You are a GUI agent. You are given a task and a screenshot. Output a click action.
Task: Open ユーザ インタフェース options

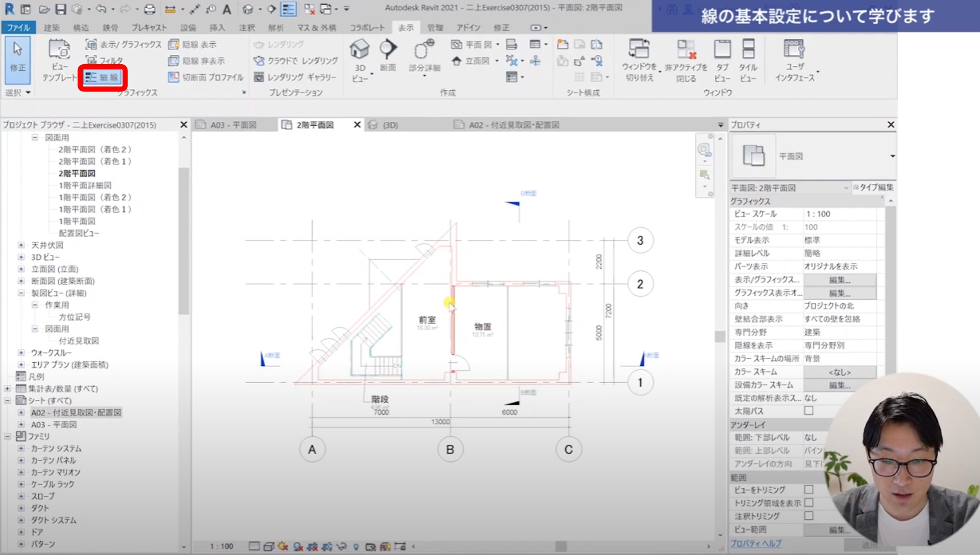794,50
